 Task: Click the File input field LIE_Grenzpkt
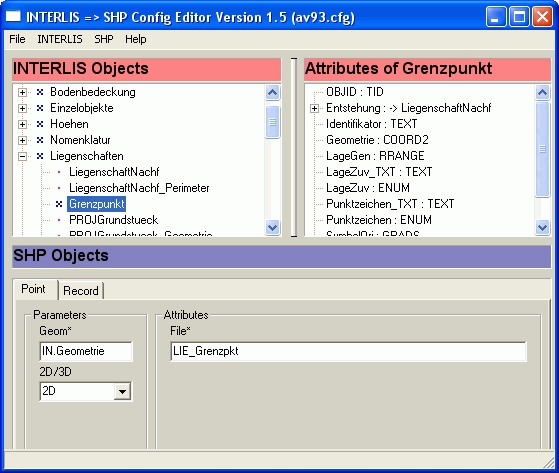coord(348,351)
